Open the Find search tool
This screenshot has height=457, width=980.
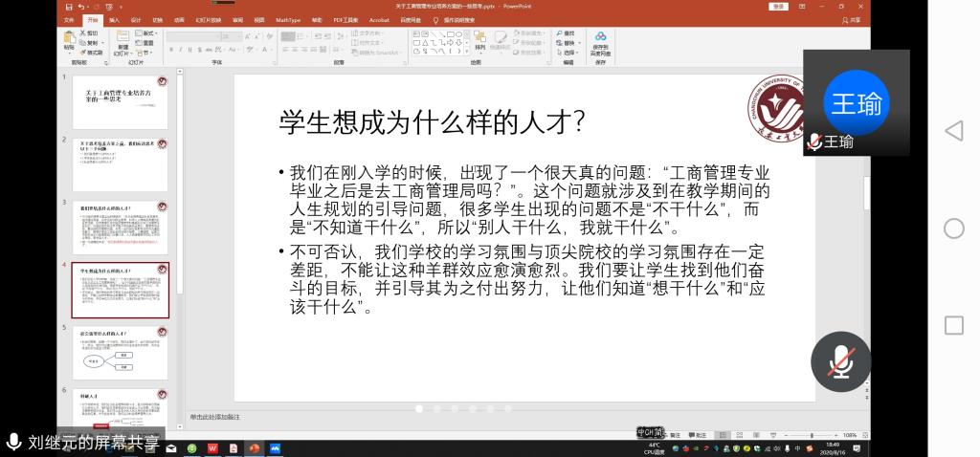pos(568,33)
